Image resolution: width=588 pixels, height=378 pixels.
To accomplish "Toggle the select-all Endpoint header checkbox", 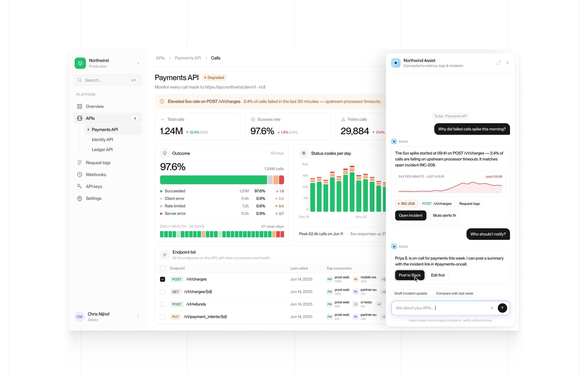I will pyautogui.click(x=163, y=268).
